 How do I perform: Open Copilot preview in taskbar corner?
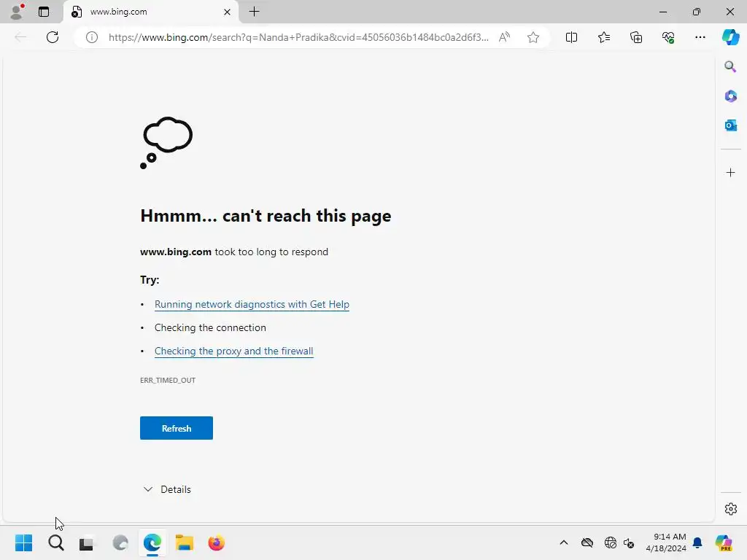coord(723,542)
